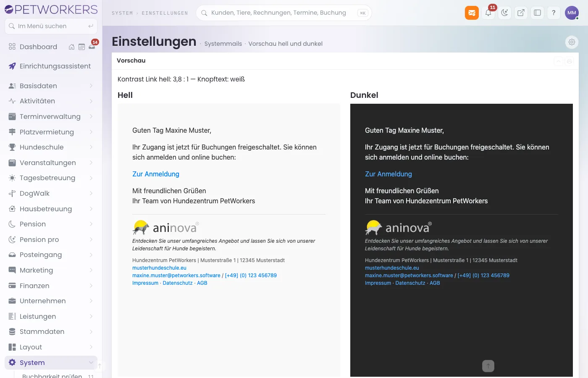Expand the Terminverwaltung menu
This screenshot has width=588, height=378.
(x=51, y=116)
